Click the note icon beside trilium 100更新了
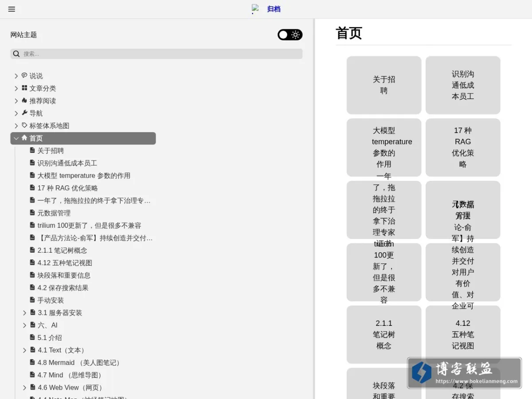This screenshot has width=532, height=399. coord(32,225)
